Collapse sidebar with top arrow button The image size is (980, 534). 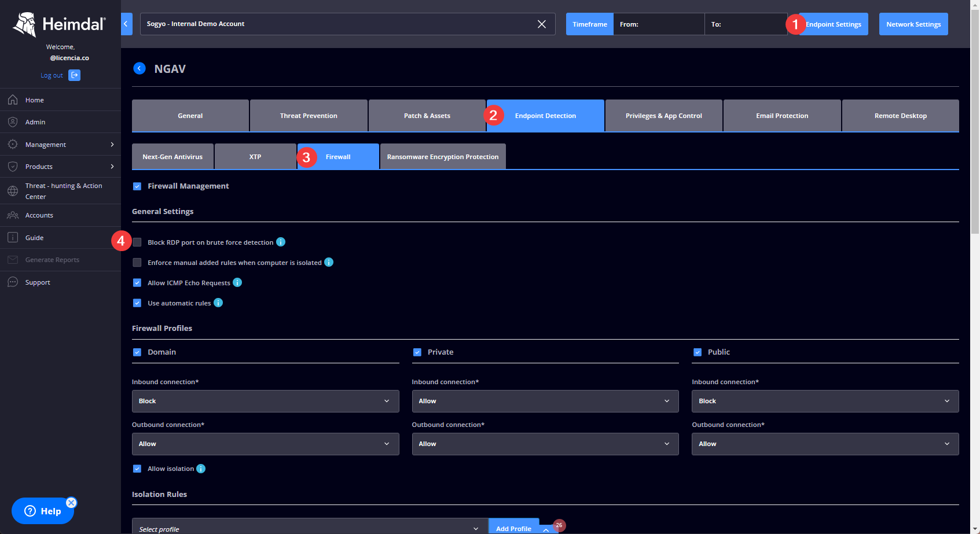pyautogui.click(x=126, y=24)
